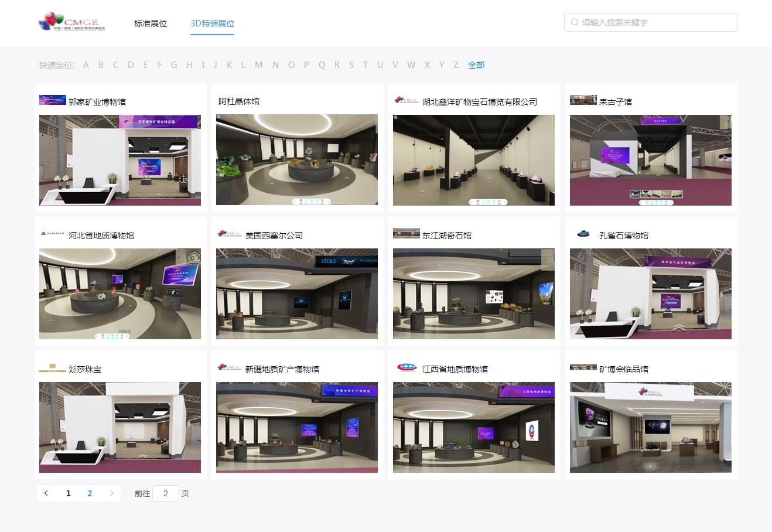
Task: Jump to page 2 in pagination
Action: click(x=90, y=493)
